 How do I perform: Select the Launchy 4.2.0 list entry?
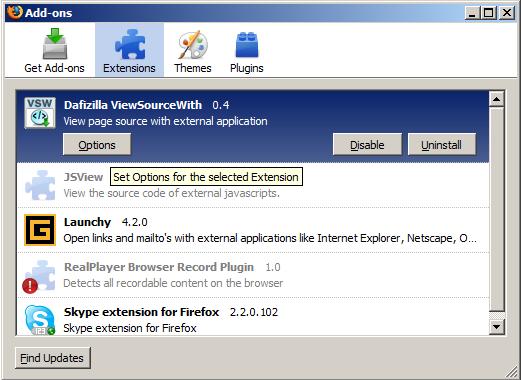(253, 230)
